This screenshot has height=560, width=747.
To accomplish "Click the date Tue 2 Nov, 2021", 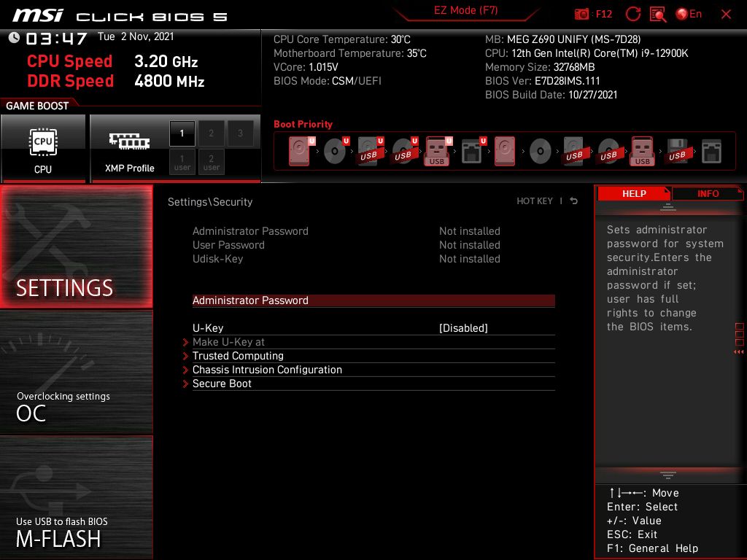I will [x=136, y=36].
